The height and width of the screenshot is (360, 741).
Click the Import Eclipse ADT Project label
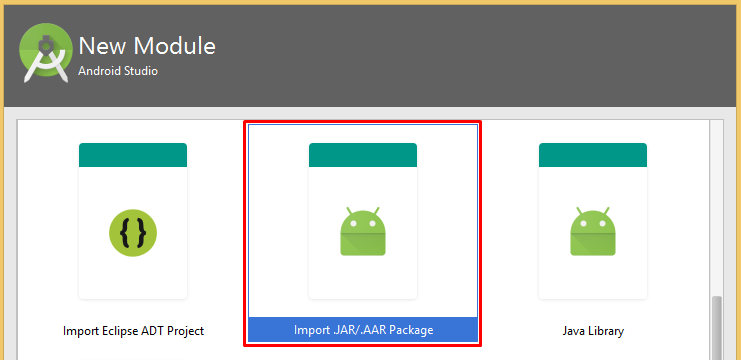[x=133, y=331]
